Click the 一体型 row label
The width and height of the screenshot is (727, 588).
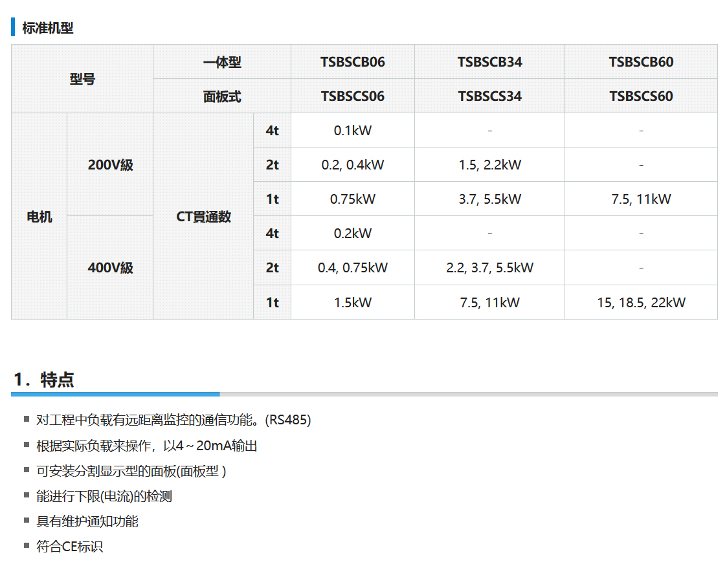click(x=222, y=61)
